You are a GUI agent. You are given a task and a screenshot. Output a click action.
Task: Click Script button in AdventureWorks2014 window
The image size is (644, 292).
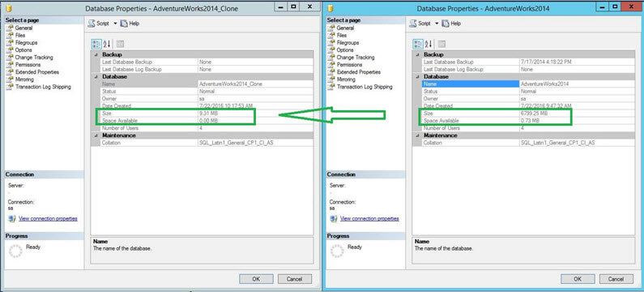pos(420,24)
